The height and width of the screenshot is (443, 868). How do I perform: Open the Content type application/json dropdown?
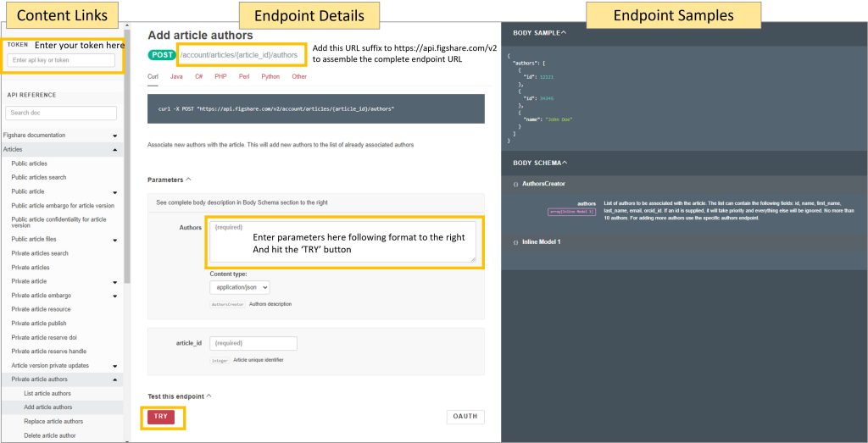[240, 287]
